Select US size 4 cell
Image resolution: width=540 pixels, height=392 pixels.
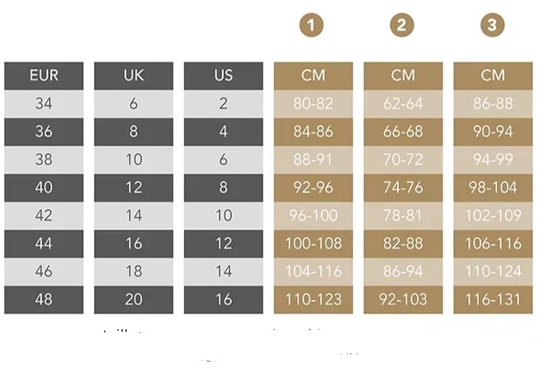point(224,132)
